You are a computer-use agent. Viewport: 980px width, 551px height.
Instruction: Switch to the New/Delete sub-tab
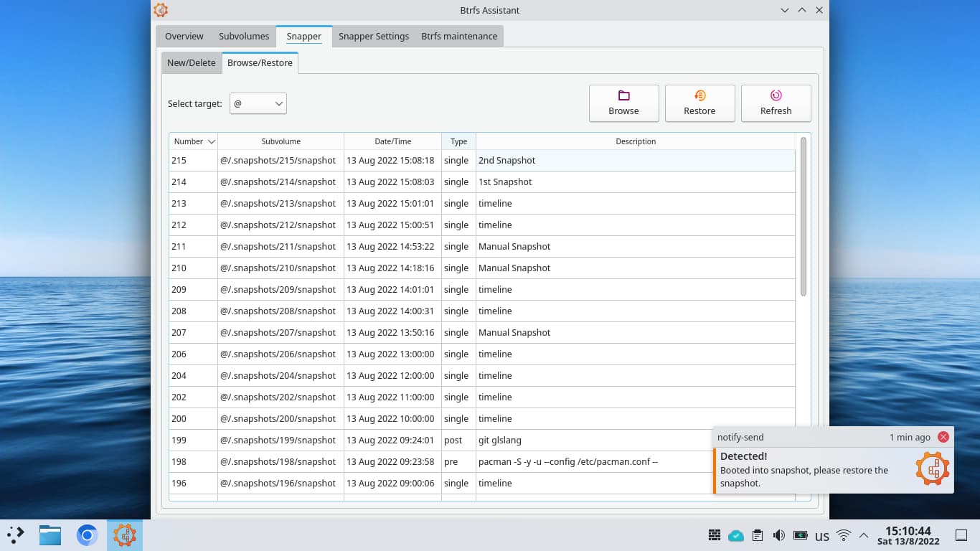coord(192,62)
